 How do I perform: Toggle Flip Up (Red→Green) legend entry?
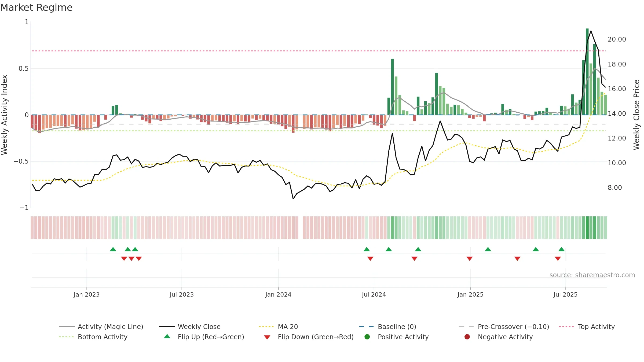204,337
